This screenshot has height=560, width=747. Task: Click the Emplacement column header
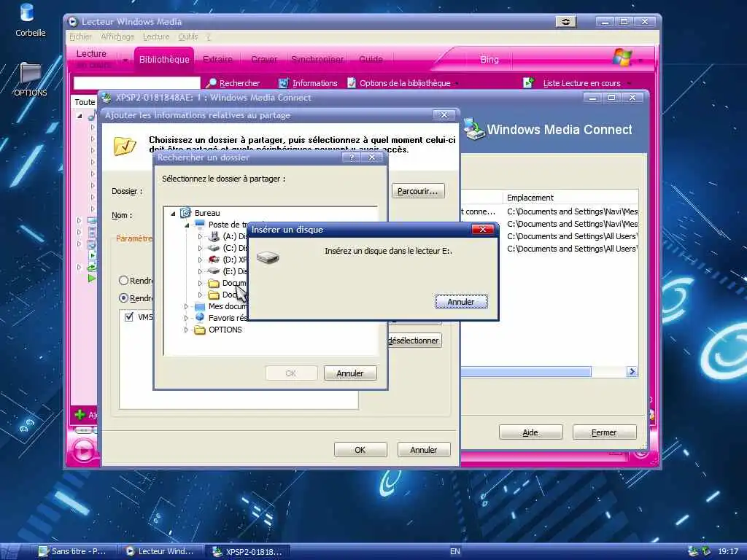[x=570, y=198]
